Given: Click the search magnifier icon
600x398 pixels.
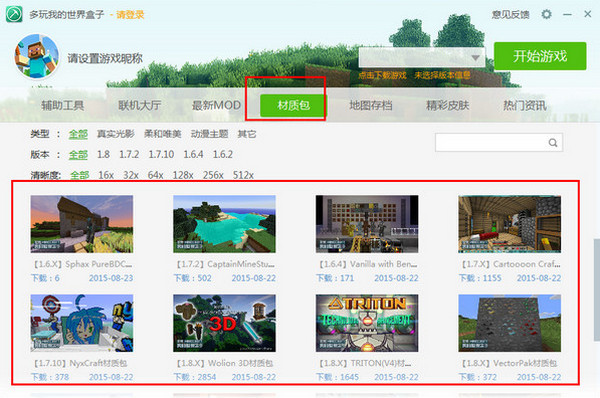Looking at the screenshot, I should coord(553,143).
